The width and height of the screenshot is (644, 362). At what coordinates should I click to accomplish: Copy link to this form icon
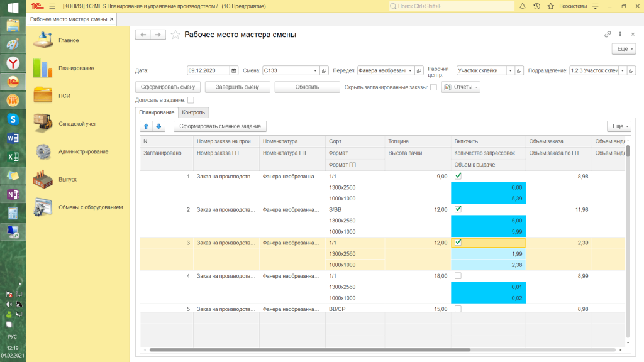point(608,35)
